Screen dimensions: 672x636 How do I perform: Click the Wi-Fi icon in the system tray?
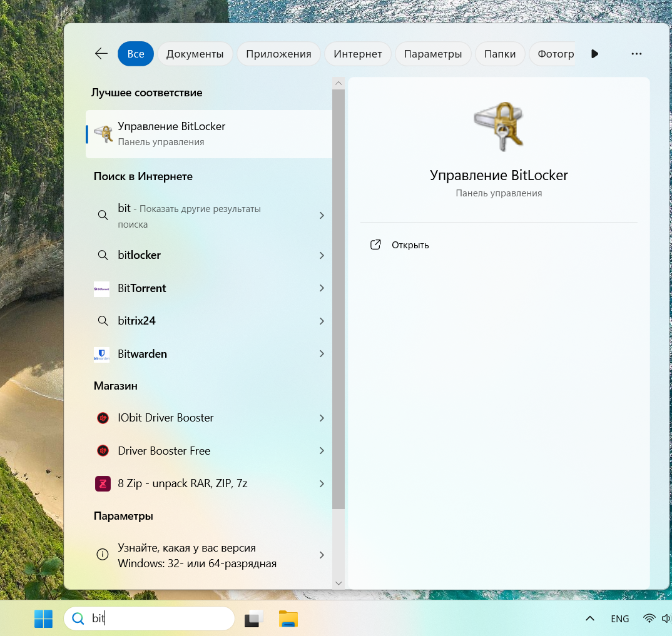click(649, 618)
